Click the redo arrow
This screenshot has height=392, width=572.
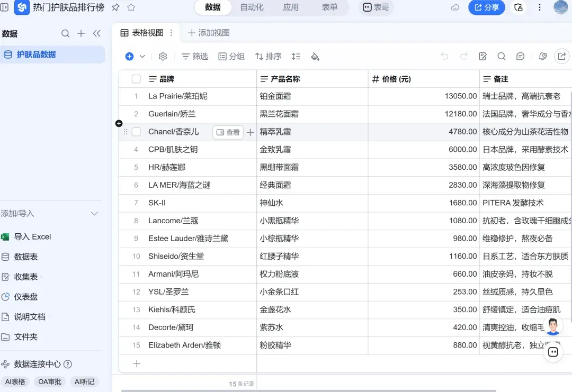[x=463, y=56]
